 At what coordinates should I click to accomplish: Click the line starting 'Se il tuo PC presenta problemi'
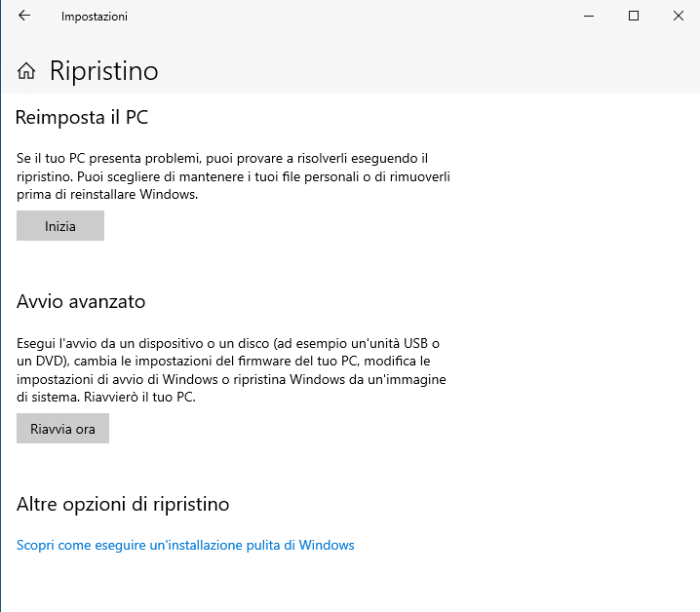[222, 157]
